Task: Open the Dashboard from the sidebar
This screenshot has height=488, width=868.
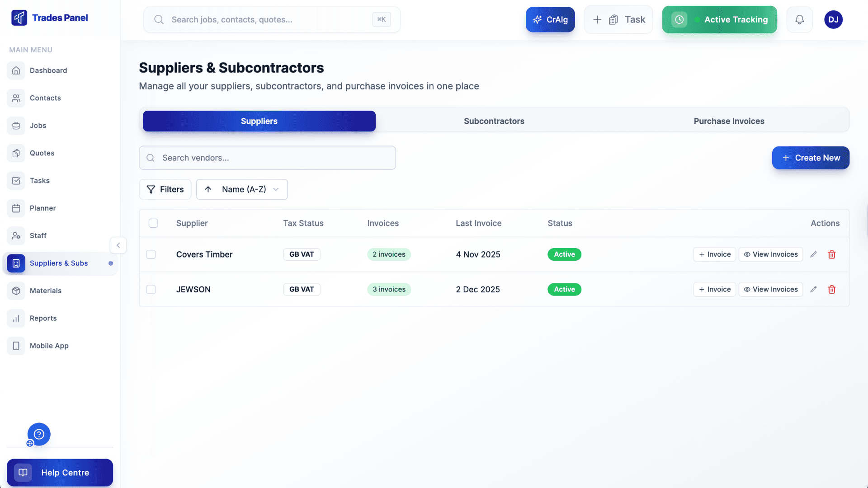Action: 16,70
